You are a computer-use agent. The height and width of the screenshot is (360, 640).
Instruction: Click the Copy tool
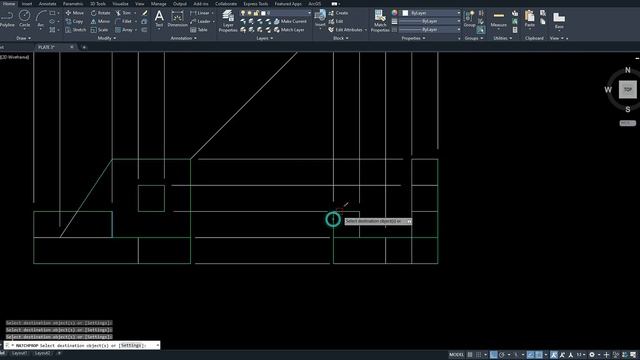click(x=74, y=21)
